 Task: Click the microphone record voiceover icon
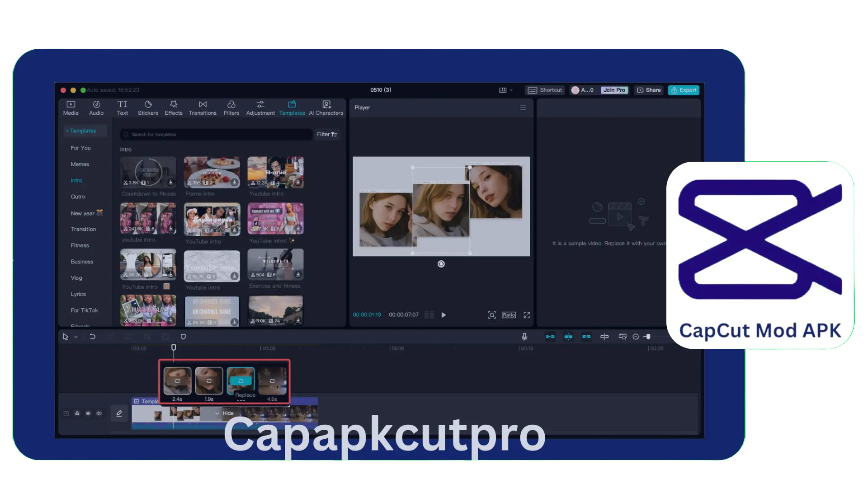[x=524, y=337]
